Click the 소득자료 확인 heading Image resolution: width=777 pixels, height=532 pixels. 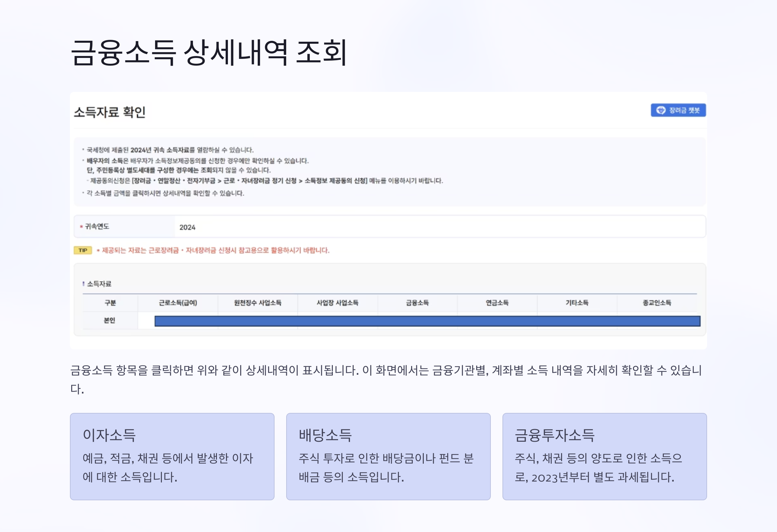(x=110, y=112)
